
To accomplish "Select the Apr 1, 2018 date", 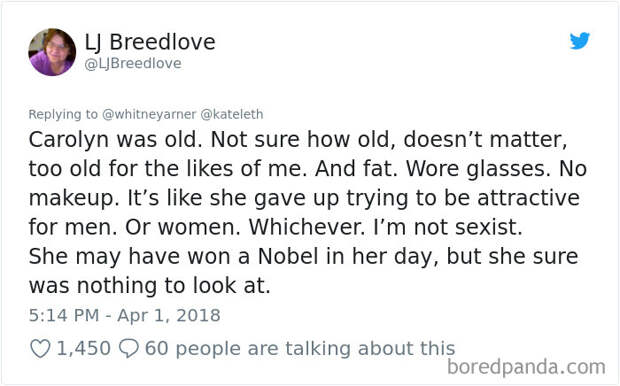I will tap(169, 316).
